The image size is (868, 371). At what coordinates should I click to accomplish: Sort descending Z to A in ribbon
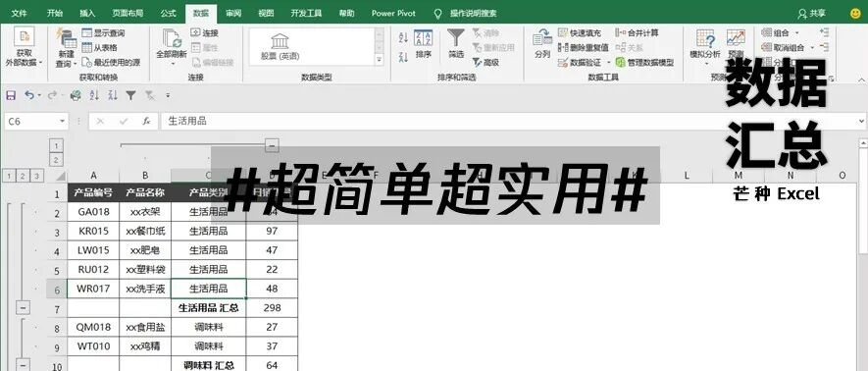(403, 57)
